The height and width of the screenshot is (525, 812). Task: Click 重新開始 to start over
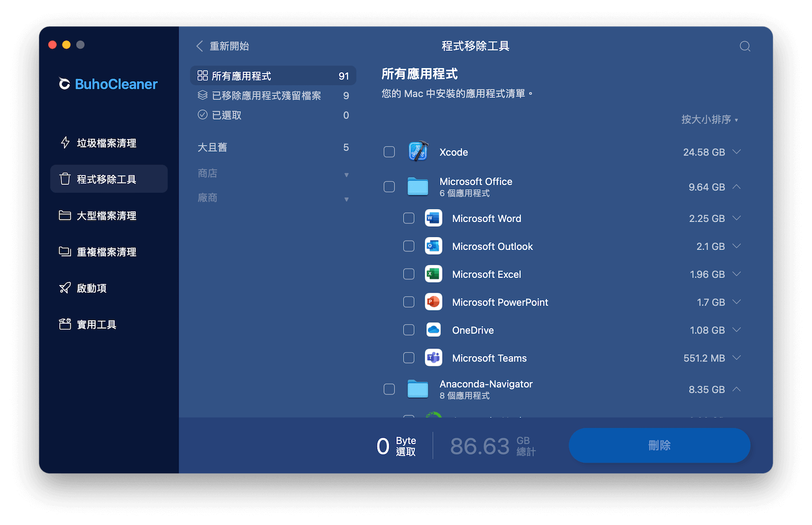[x=229, y=46]
